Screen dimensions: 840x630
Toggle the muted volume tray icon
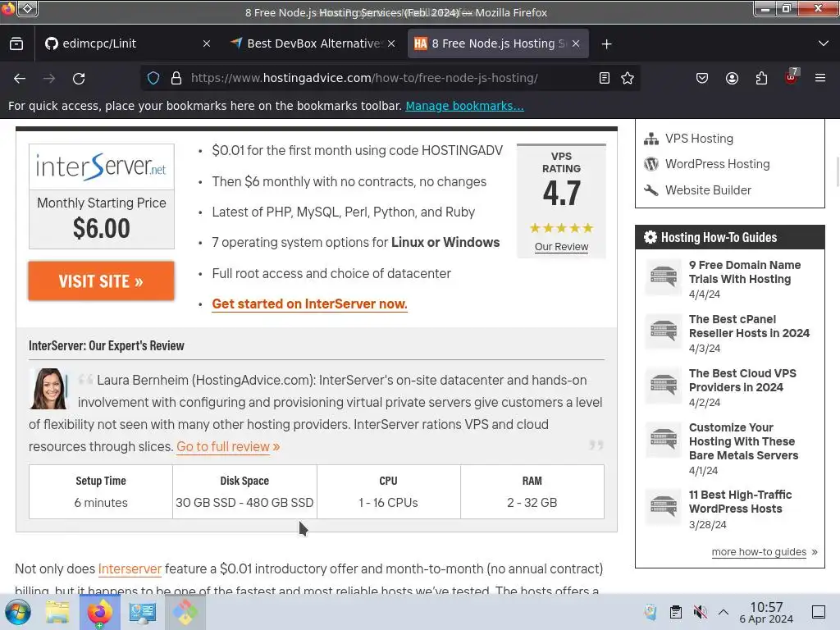point(700,612)
